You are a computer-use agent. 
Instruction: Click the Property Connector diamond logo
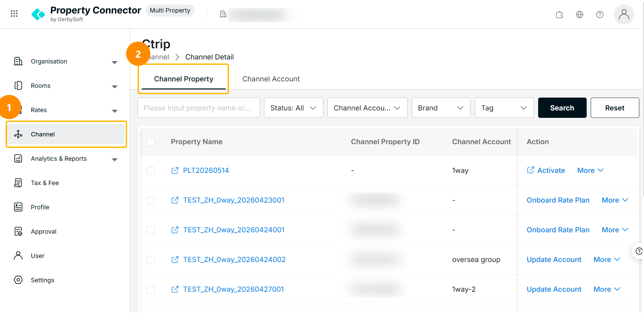coord(38,15)
